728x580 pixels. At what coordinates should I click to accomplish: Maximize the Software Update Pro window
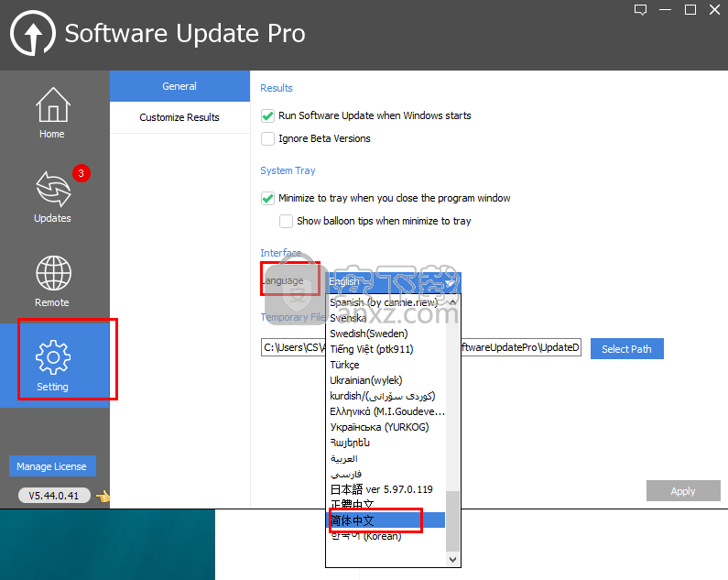click(690, 10)
